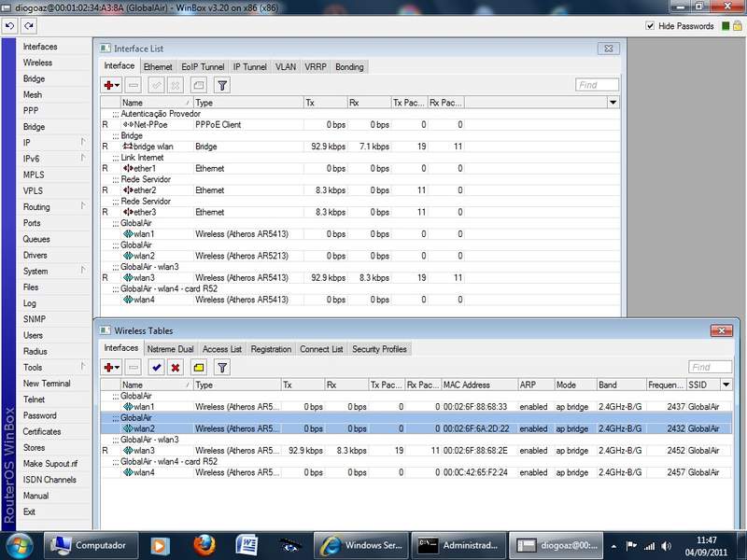
Task: Click the greyed disable X in Interface List
Action: pyautogui.click(x=176, y=85)
